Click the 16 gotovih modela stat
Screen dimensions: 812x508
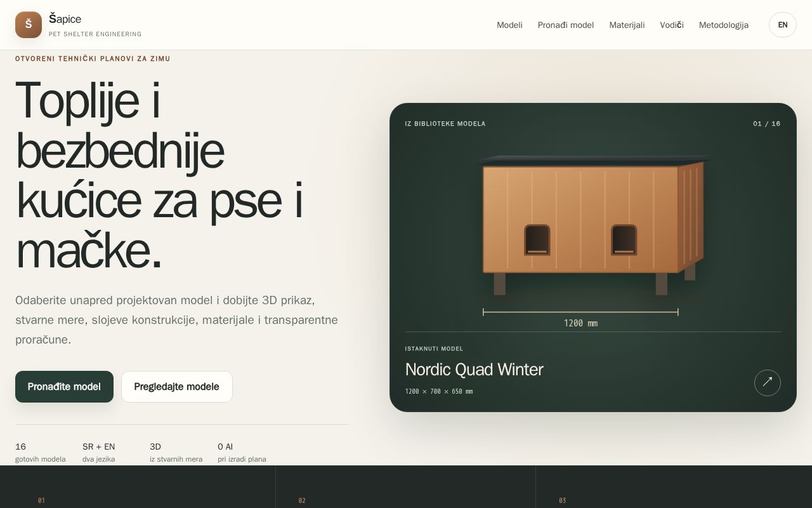tap(41, 452)
